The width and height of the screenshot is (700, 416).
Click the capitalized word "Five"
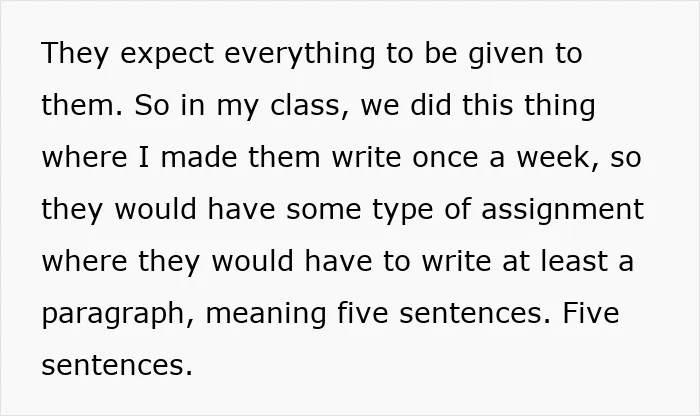pos(591,313)
